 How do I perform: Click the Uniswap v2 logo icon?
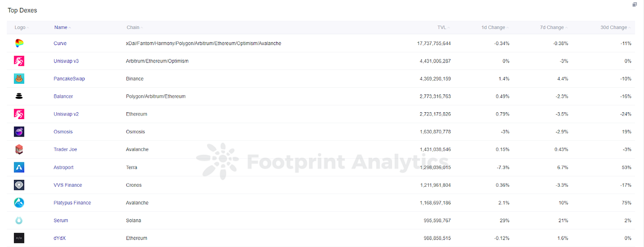19,114
